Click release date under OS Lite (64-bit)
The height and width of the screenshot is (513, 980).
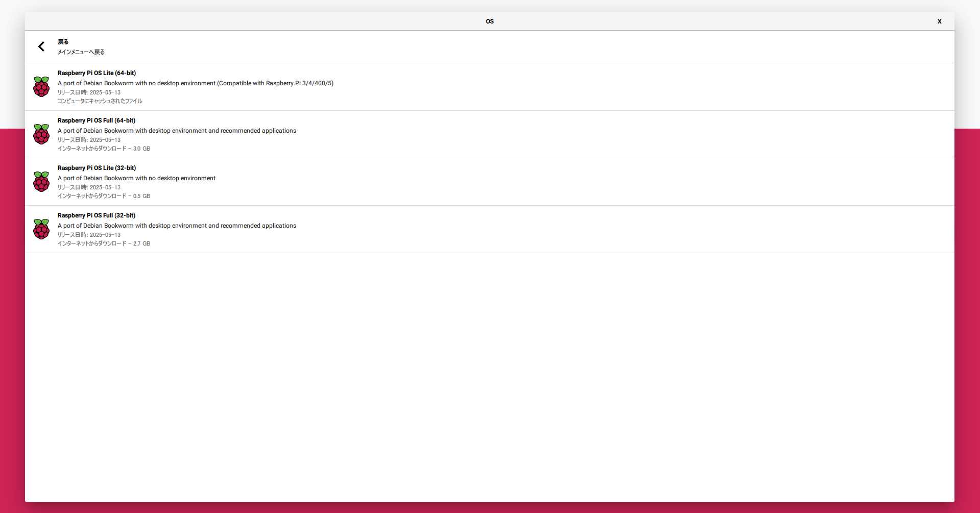coord(89,92)
